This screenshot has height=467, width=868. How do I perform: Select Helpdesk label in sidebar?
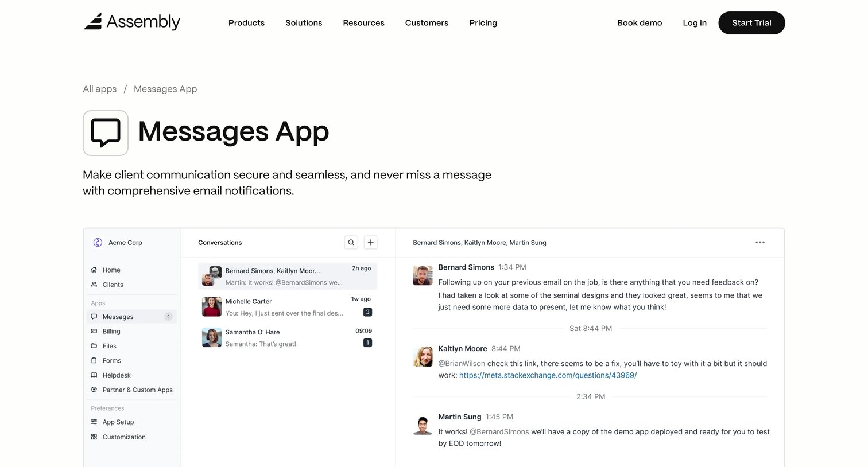(x=117, y=375)
